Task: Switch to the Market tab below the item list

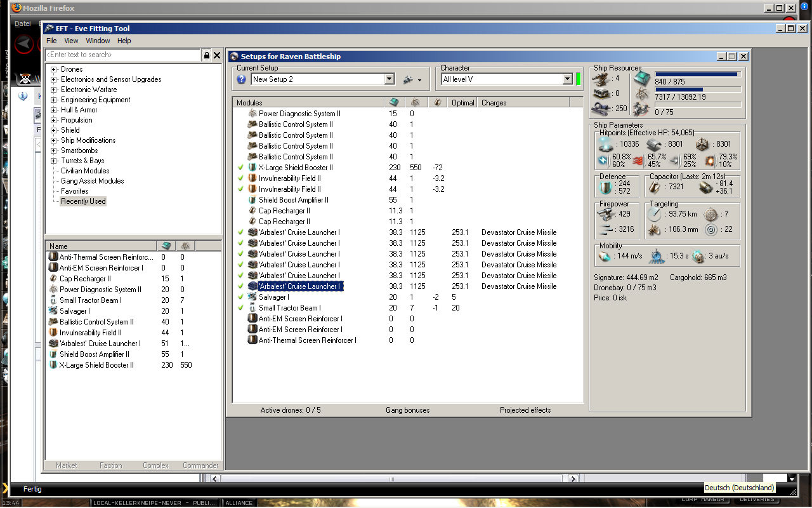Action: pyautogui.click(x=67, y=465)
